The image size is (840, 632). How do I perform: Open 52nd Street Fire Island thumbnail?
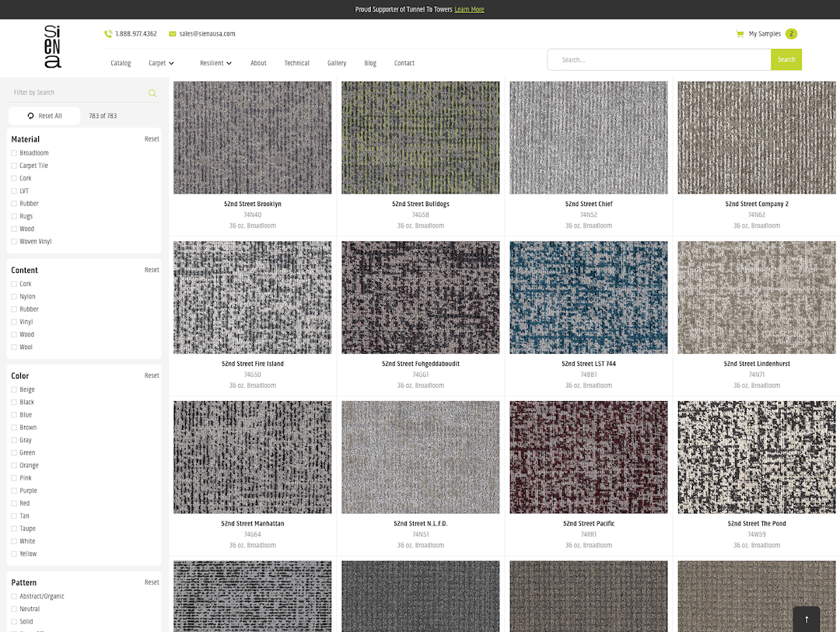click(x=252, y=297)
